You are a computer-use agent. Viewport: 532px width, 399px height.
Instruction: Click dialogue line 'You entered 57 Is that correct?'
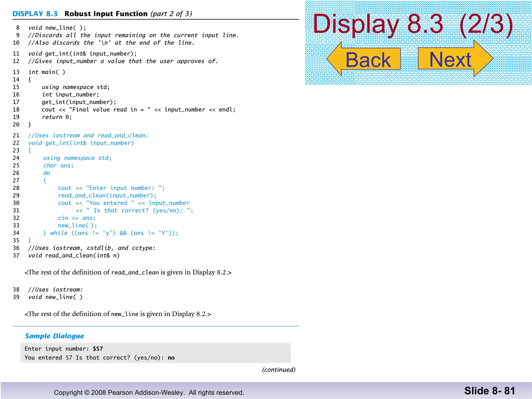100,358
